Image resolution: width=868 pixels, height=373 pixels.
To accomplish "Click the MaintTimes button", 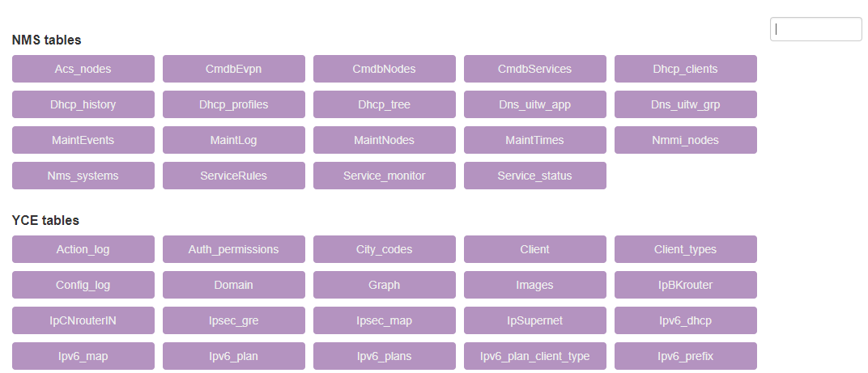I will [x=534, y=140].
